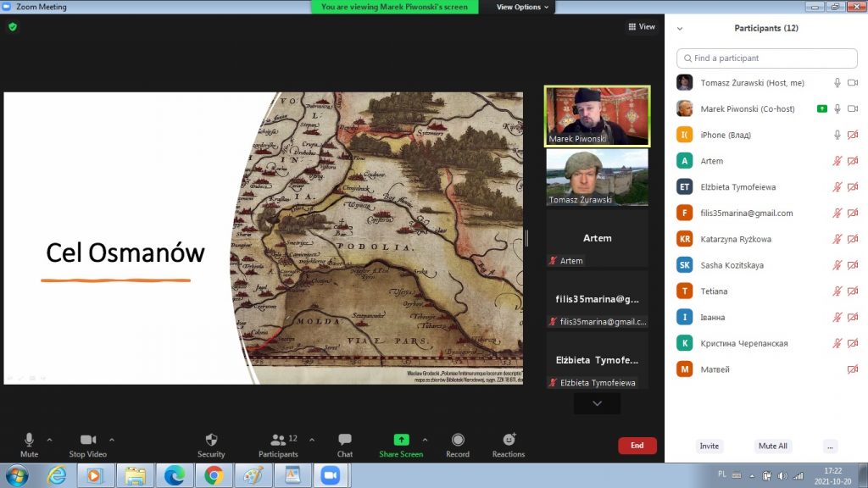Open the more options ellipsis in Participants
The height and width of the screenshot is (488, 868).
pyautogui.click(x=830, y=446)
